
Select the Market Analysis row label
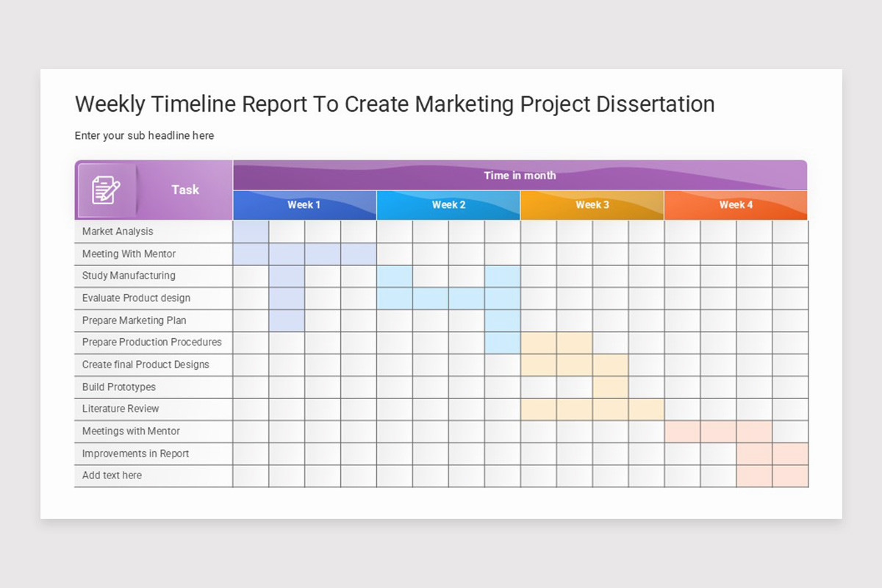pyautogui.click(x=117, y=231)
